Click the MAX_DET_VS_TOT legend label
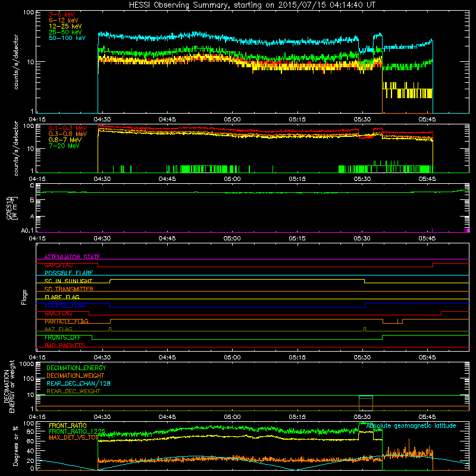 pos(73,437)
